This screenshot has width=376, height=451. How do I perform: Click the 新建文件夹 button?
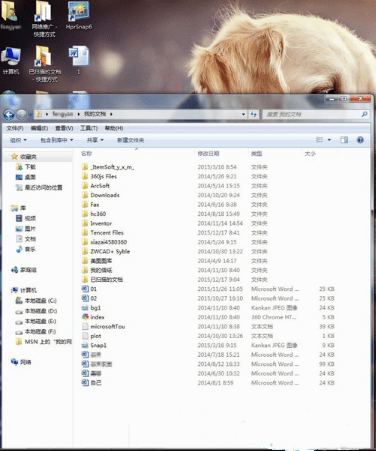pyautogui.click(x=130, y=140)
